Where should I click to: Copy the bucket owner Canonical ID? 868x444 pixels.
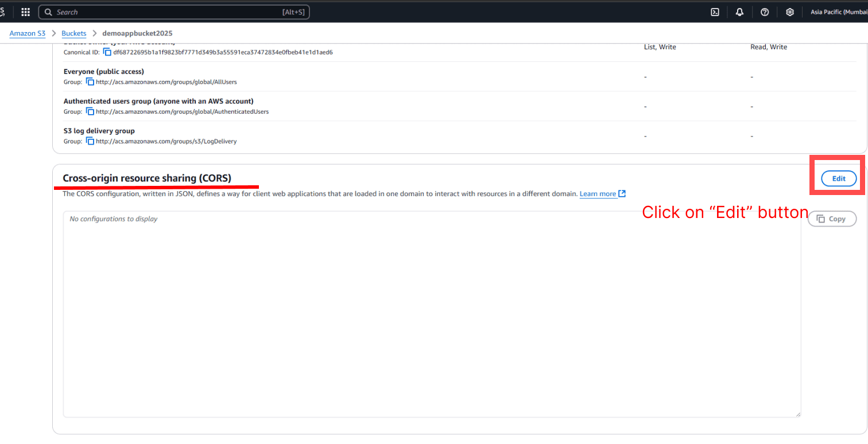107,51
